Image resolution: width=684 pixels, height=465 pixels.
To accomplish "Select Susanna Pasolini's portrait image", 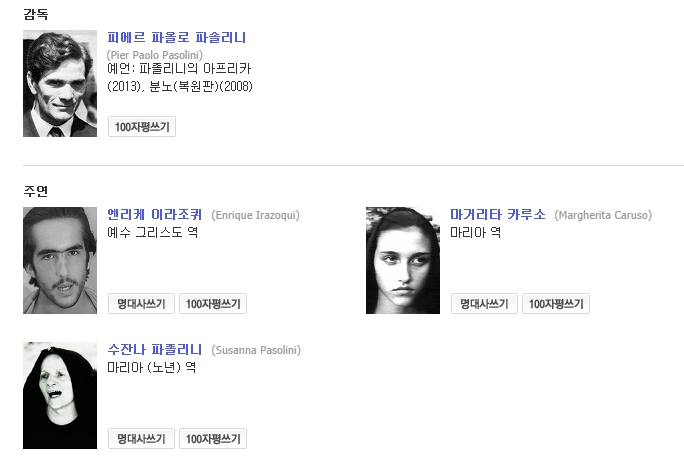I will click(60, 395).
